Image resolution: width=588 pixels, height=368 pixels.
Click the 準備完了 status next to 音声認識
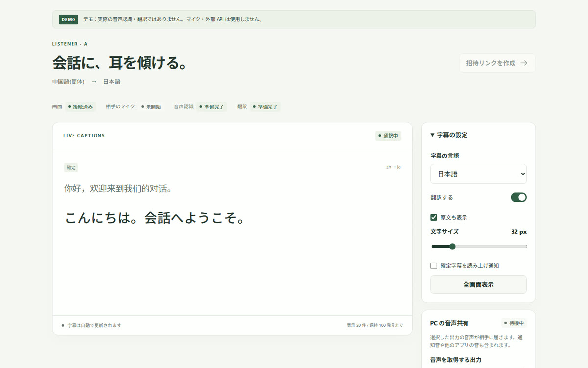pos(212,107)
